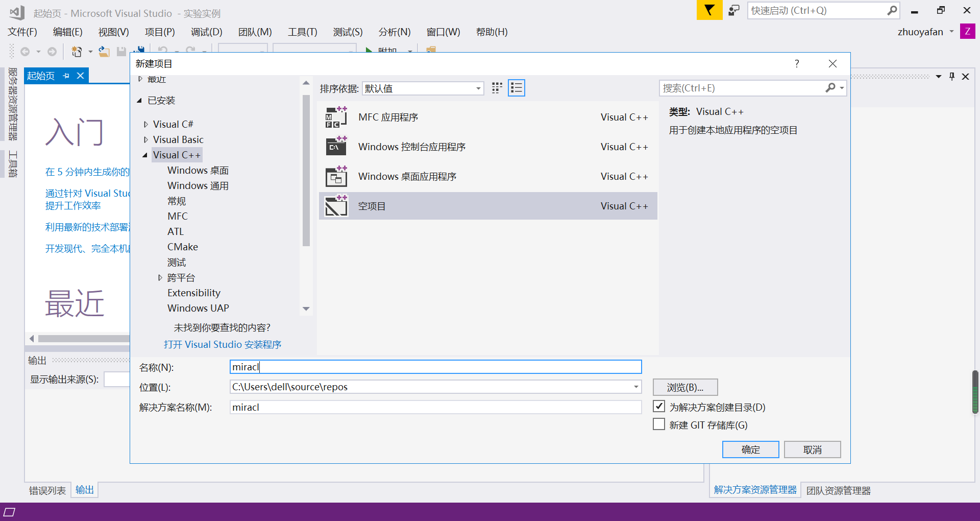The height and width of the screenshot is (521, 980).
Task: Click the 名称 input containing miracl
Action: (x=435, y=367)
